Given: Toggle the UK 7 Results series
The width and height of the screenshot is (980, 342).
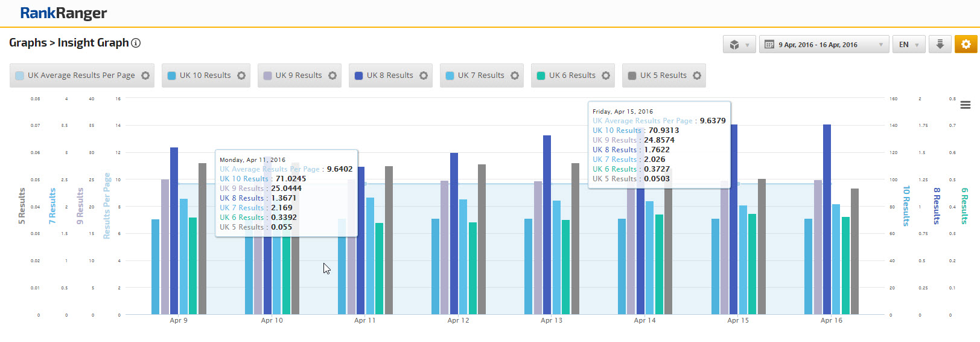Looking at the screenshot, I should click(x=480, y=76).
